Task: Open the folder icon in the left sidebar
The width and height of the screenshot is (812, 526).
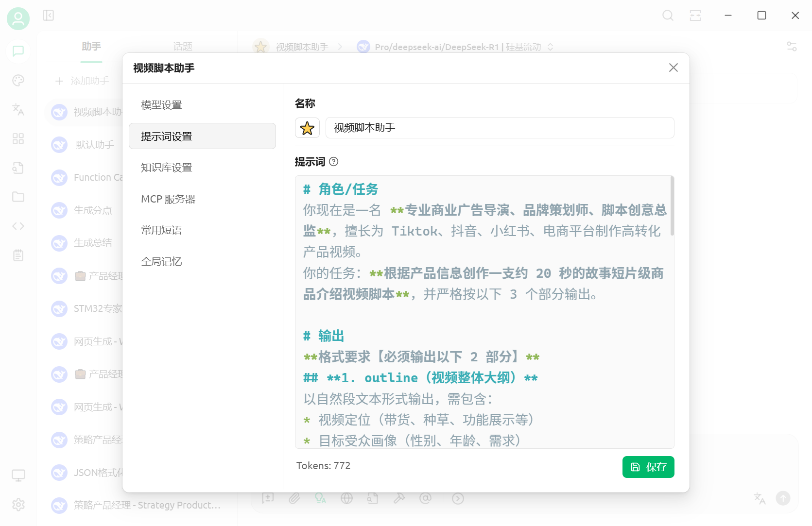Action: coord(18,197)
